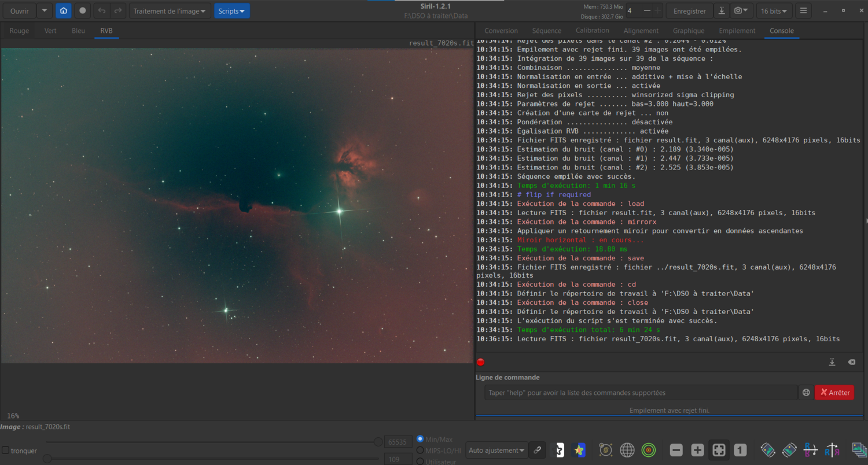This screenshot has height=465, width=868.
Task: Decrease thread count with minus stepper
Action: (x=647, y=10)
